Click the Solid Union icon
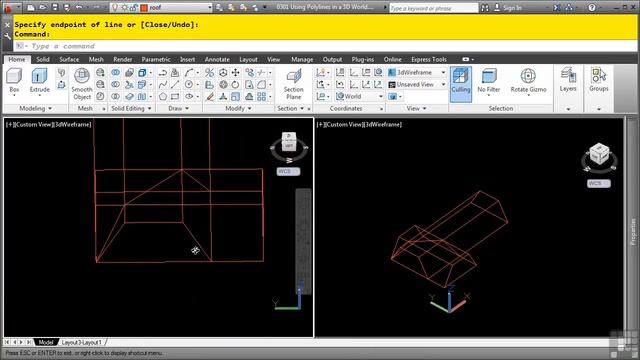 tap(116, 73)
